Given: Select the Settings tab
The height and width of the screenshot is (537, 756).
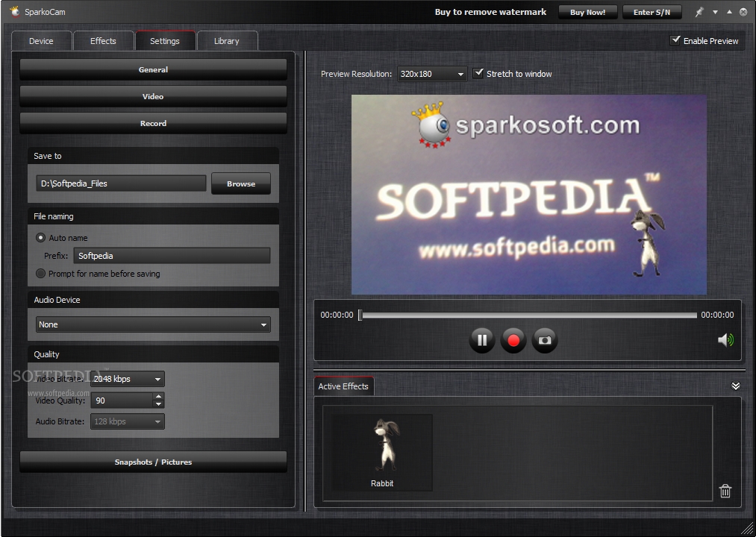Looking at the screenshot, I should click(165, 41).
